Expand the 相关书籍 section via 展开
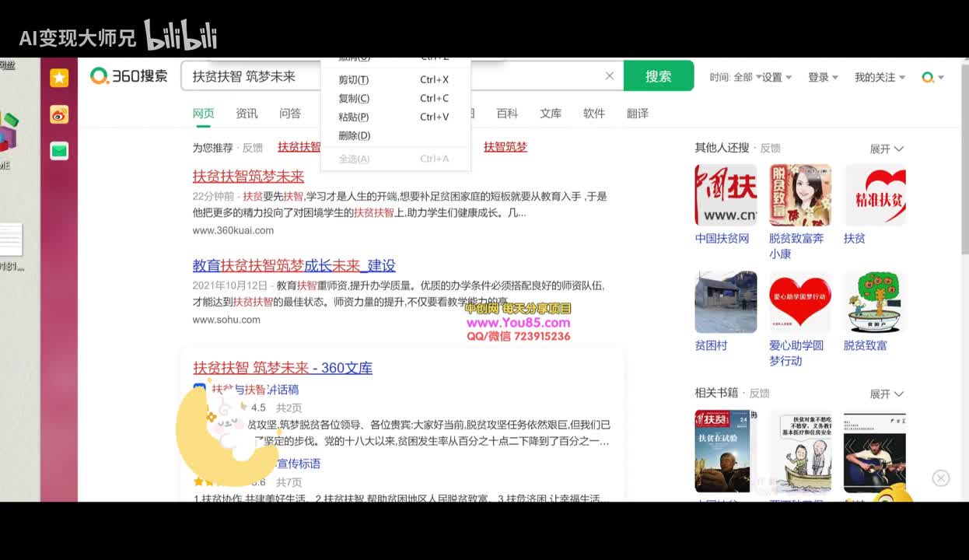Screen dimensions: 969x560 pos(886,394)
